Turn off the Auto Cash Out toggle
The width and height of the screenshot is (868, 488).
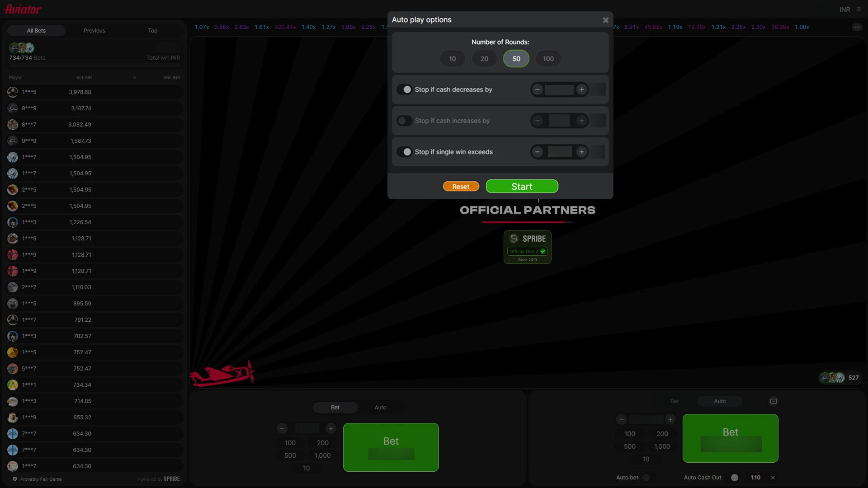[734, 477]
